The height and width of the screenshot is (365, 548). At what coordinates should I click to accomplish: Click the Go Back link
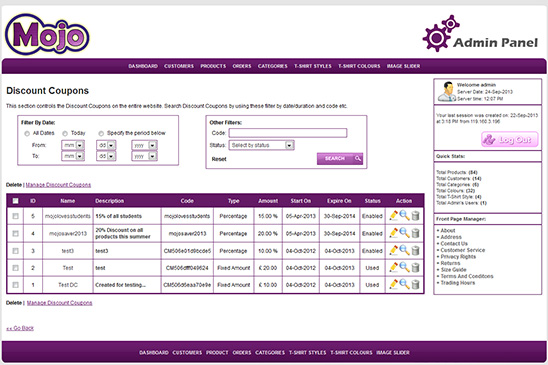(x=20, y=328)
